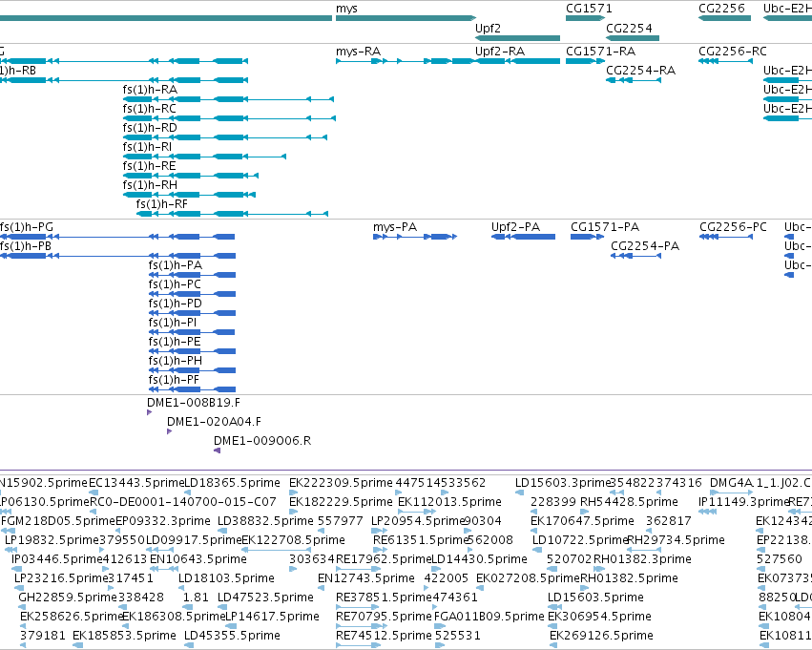Viewport: 812px width, 650px height.
Task: Open protein fs(1)h-PF label
Action: 174,381
